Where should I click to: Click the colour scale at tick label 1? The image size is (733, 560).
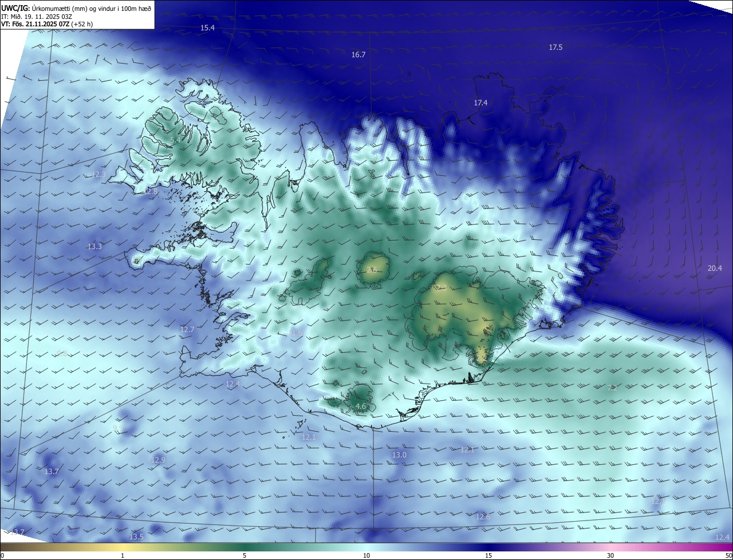pos(123,555)
